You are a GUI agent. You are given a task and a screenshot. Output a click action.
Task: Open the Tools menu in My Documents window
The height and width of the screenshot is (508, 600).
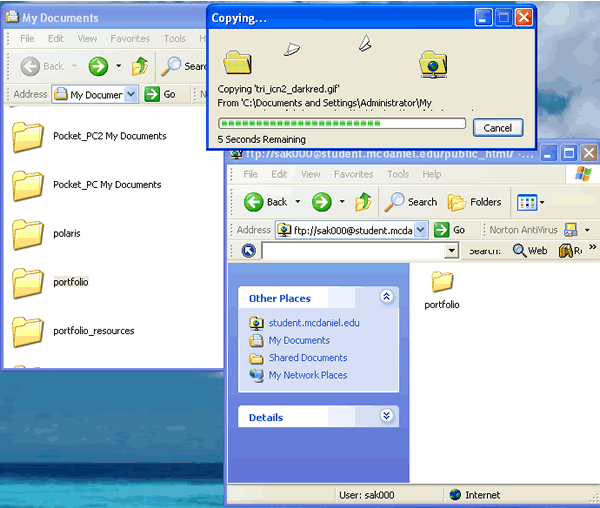tap(175, 39)
